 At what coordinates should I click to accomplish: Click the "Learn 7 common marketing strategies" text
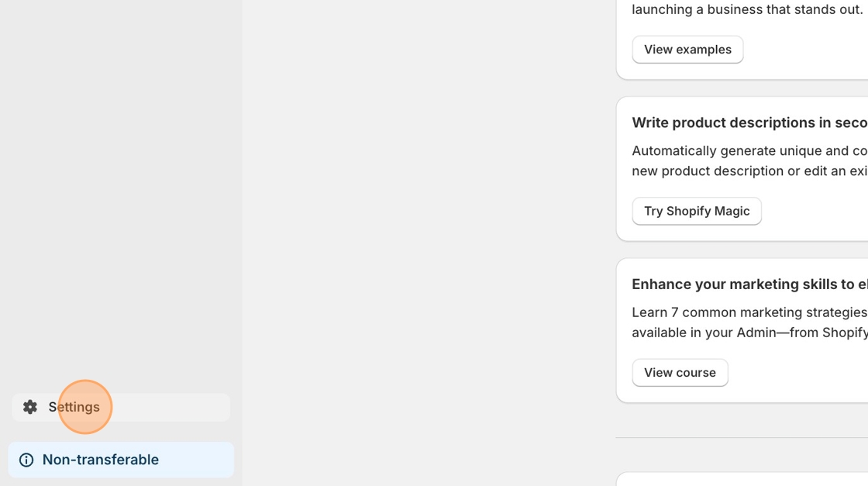pos(749,312)
